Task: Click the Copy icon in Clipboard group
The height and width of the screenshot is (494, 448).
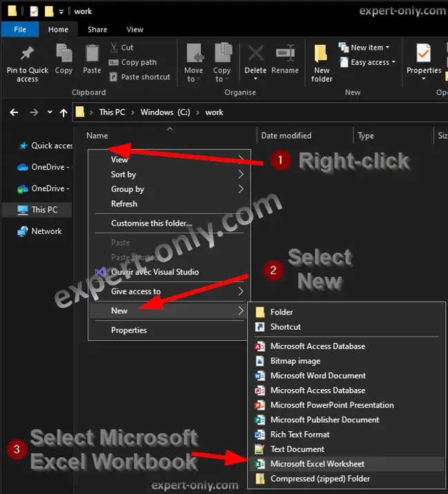Action: [x=64, y=53]
